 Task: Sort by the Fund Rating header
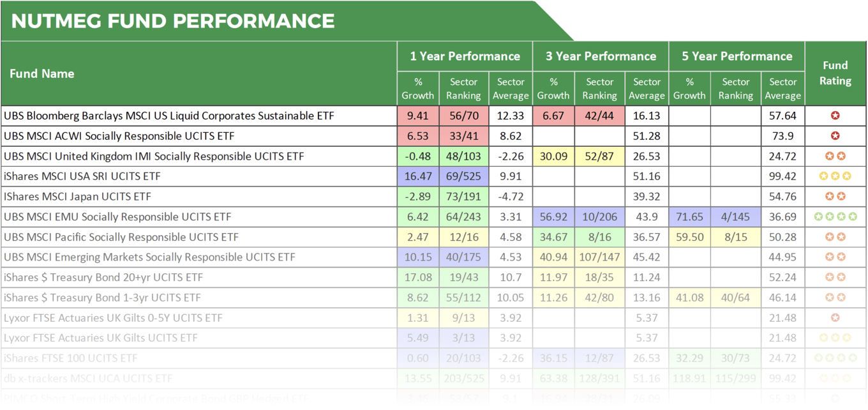[835, 73]
